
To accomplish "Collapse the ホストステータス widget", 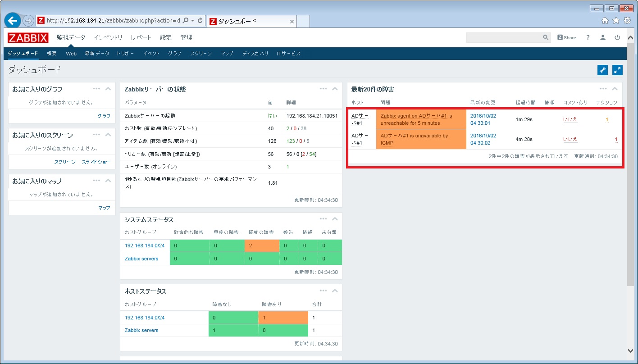I will [335, 291].
